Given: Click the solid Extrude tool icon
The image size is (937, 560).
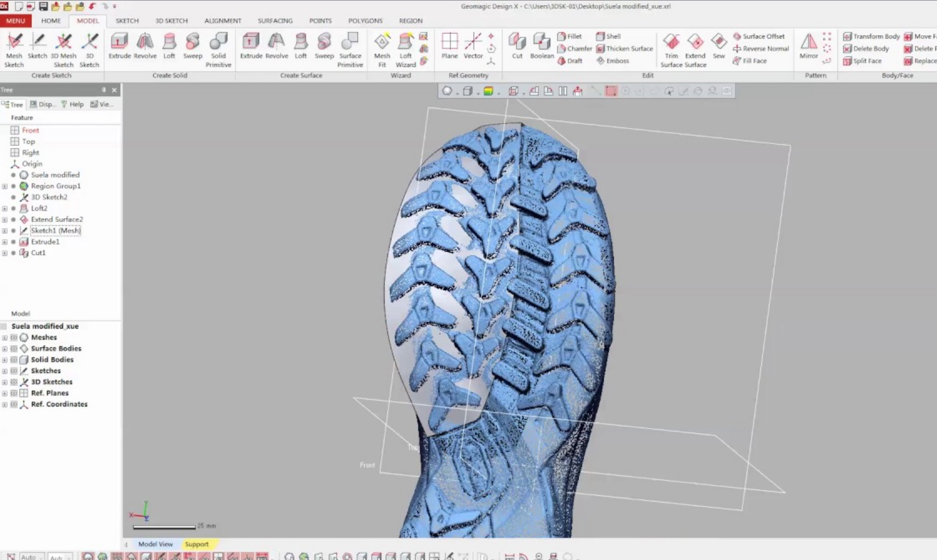Looking at the screenshot, I should [119, 45].
